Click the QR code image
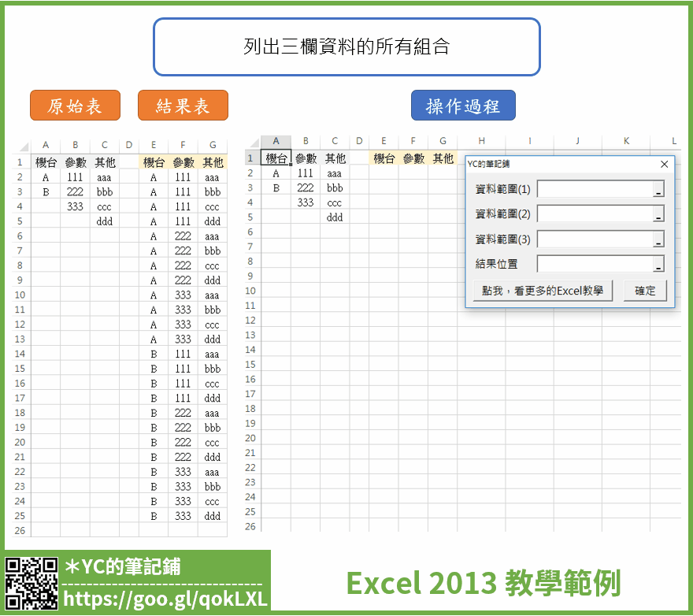Viewport: 693px width, 616px height. click(31, 583)
